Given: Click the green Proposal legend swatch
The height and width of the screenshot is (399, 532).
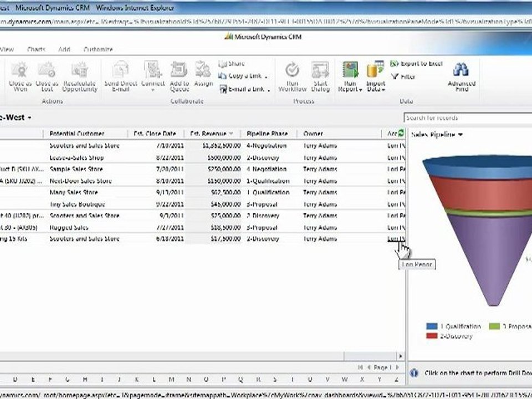Looking at the screenshot, I should (494, 326).
